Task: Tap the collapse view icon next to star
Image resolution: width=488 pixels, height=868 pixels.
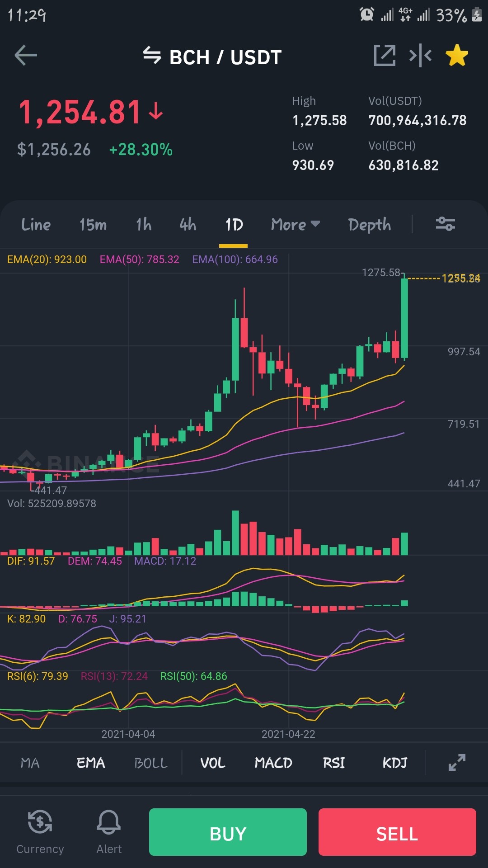Action: coord(420,55)
